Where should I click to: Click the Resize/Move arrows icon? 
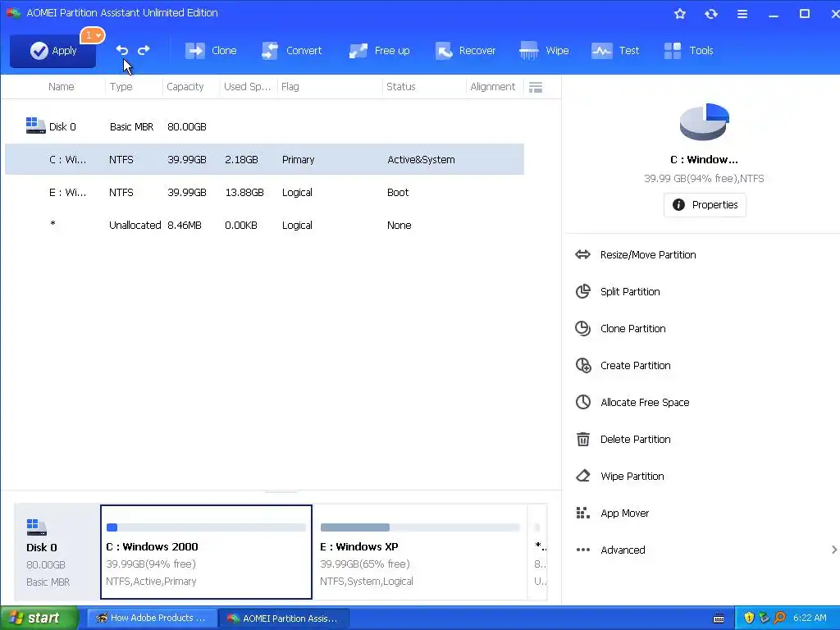tap(583, 254)
